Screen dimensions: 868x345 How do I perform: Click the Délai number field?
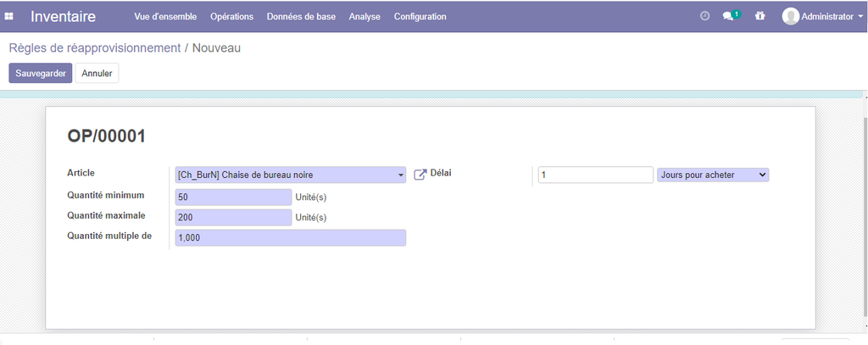click(595, 175)
